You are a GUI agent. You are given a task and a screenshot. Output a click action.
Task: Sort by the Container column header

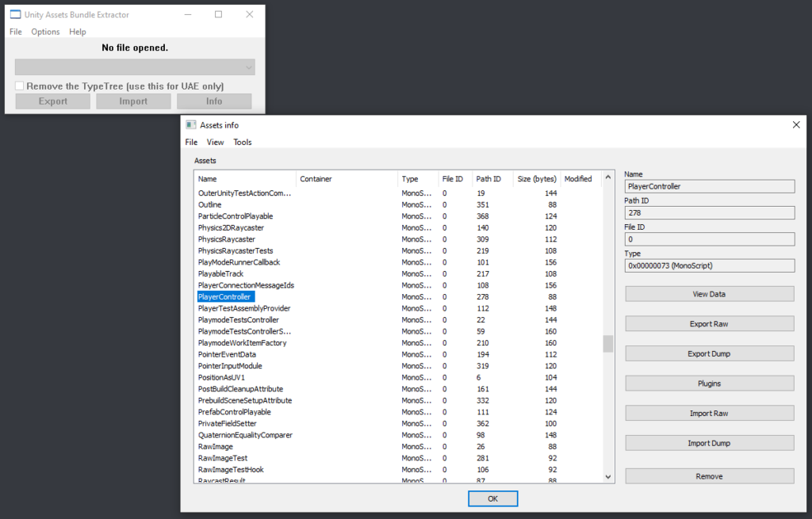[x=347, y=179]
